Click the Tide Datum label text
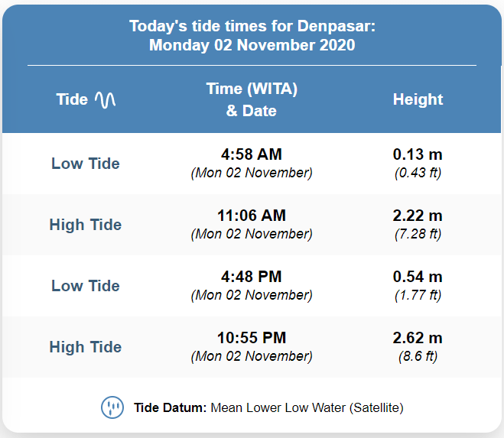 coord(170,407)
